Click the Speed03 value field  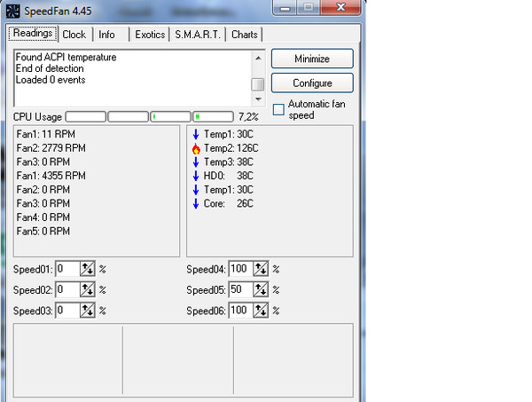click(68, 311)
